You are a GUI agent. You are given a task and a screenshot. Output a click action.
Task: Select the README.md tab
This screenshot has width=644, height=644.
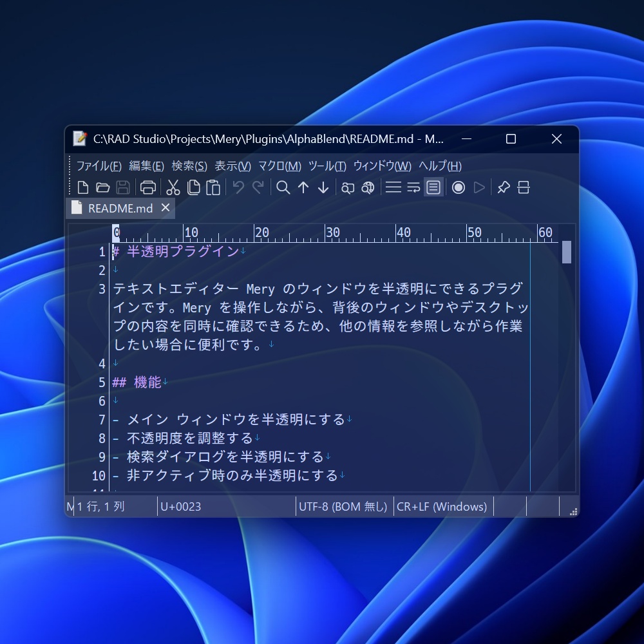tap(120, 208)
